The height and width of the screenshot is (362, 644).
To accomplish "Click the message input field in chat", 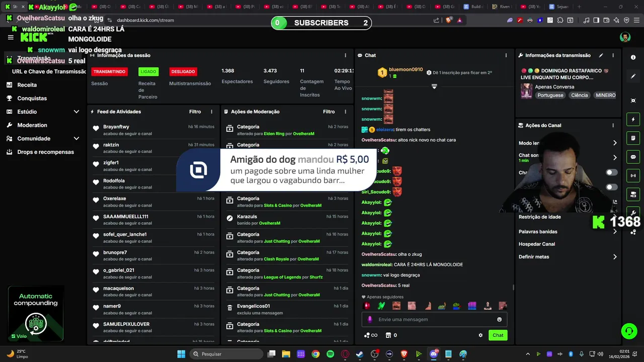I will click(x=434, y=319).
